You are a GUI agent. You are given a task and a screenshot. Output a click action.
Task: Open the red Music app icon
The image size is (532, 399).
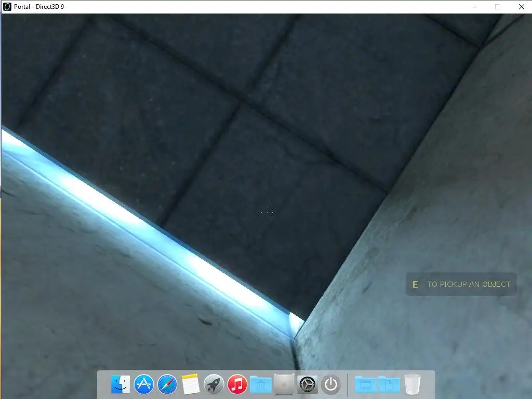pos(237,384)
